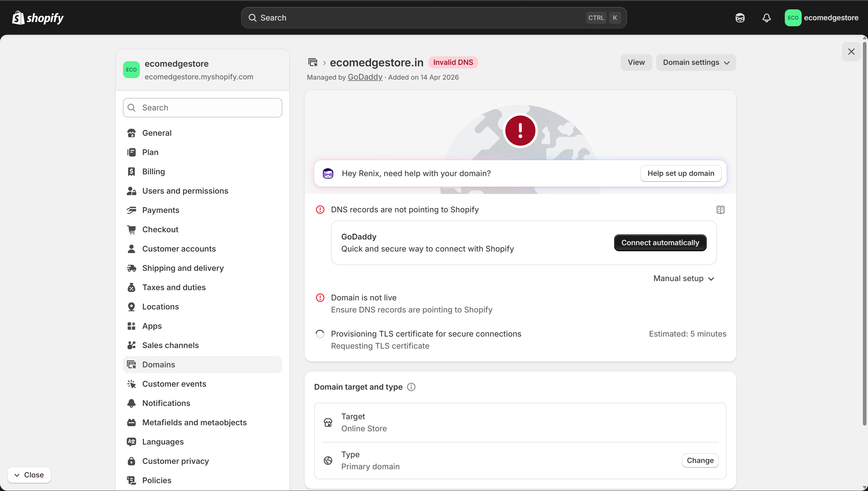This screenshot has width=868, height=491.
Task: Click 'Estimated: 5 minutes' text
Action: [688, 334]
